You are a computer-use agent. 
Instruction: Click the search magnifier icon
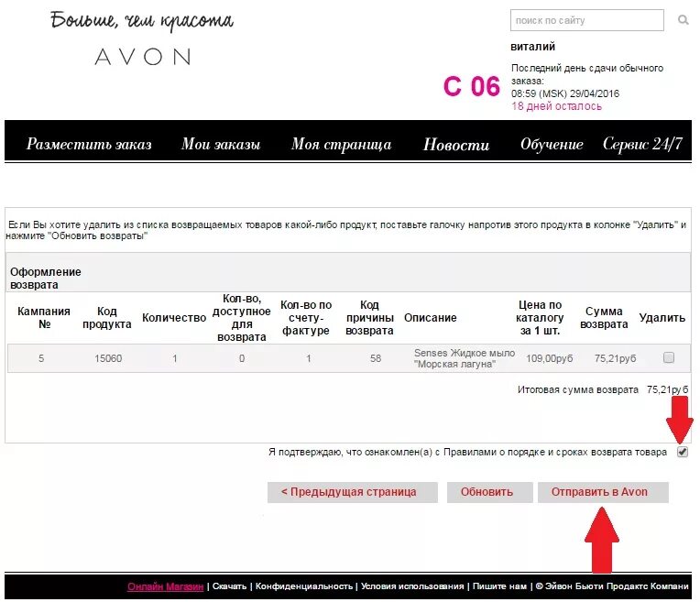click(683, 20)
